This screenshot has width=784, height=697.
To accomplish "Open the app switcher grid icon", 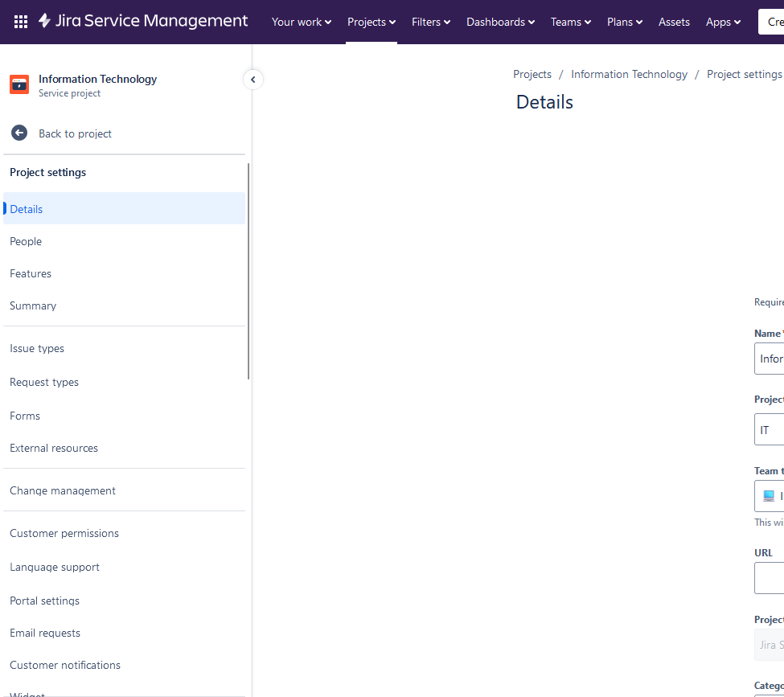I will pos(20,22).
